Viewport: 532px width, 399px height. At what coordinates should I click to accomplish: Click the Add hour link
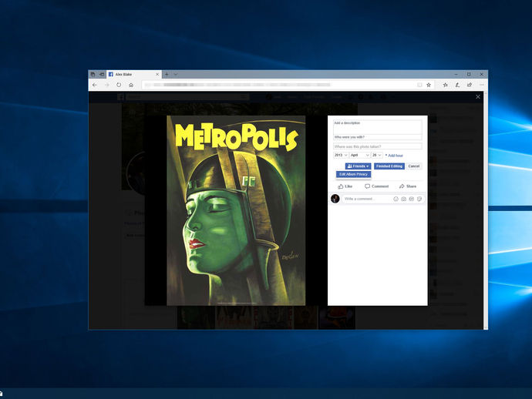coord(394,156)
